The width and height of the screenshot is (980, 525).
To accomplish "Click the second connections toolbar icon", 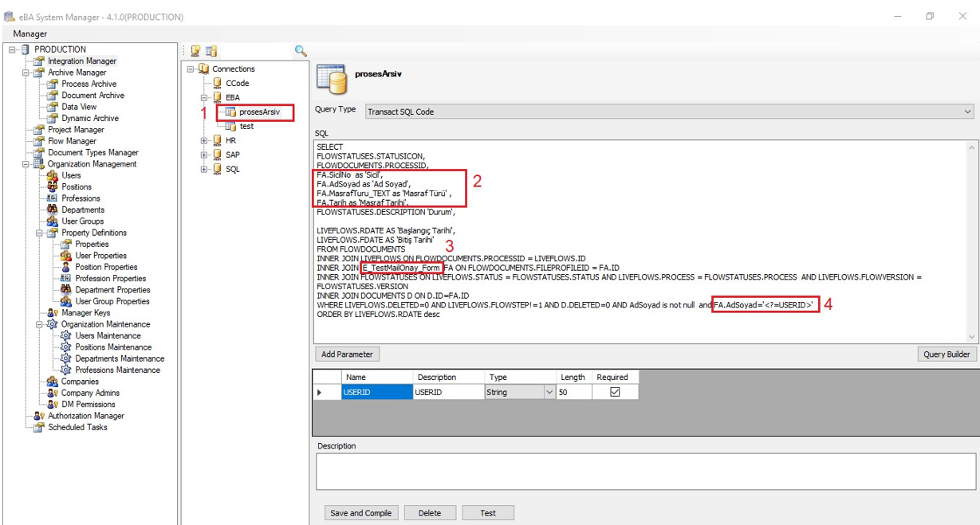I will (x=211, y=51).
